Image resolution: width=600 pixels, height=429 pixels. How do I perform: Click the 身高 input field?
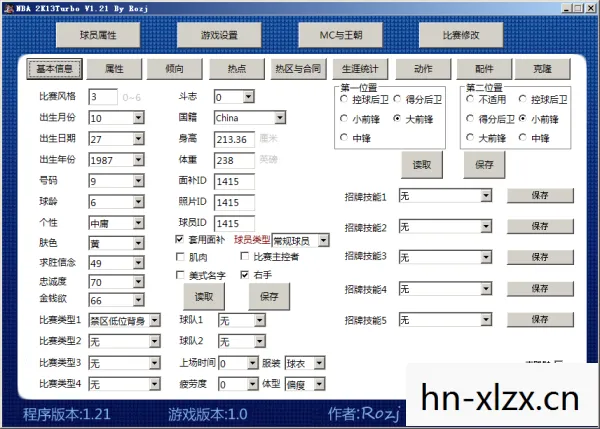point(234,139)
